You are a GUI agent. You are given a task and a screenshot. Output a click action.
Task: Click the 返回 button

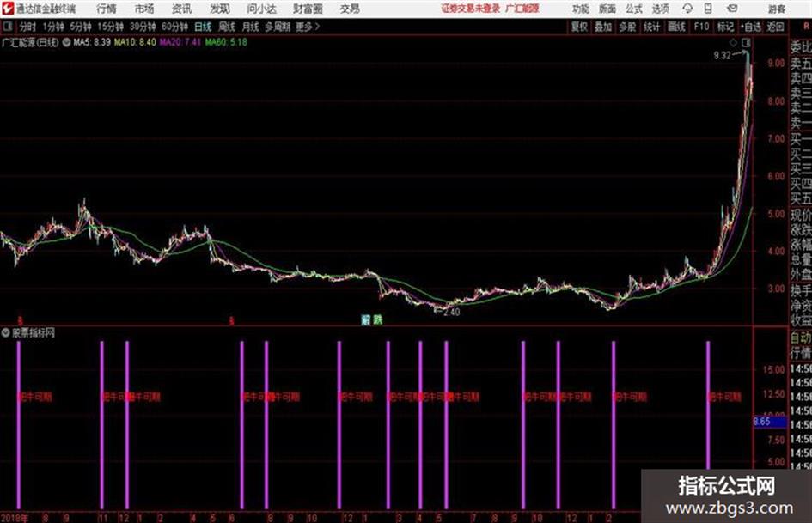click(775, 27)
